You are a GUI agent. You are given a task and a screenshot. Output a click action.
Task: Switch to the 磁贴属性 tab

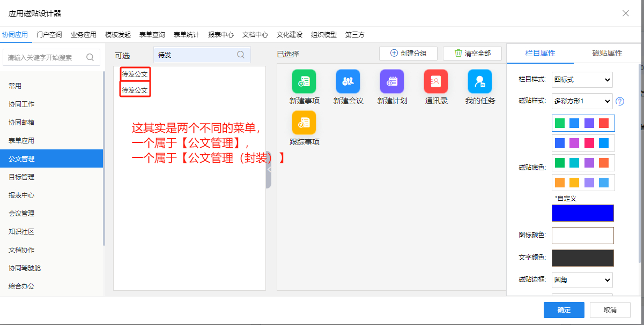point(607,54)
